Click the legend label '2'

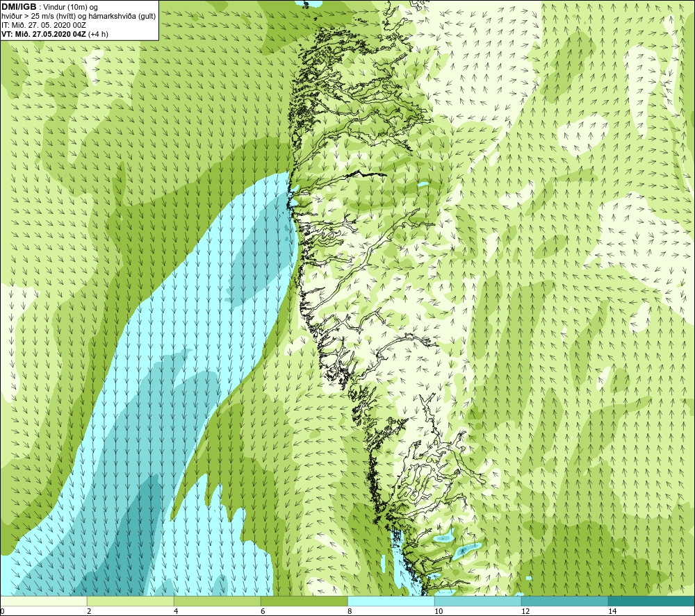tap(89, 611)
